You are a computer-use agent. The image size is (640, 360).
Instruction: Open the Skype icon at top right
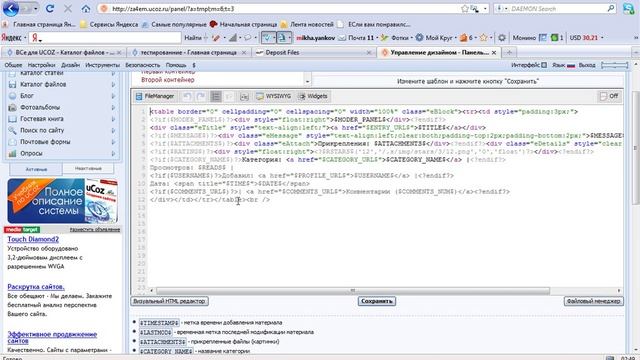(x=629, y=9)
